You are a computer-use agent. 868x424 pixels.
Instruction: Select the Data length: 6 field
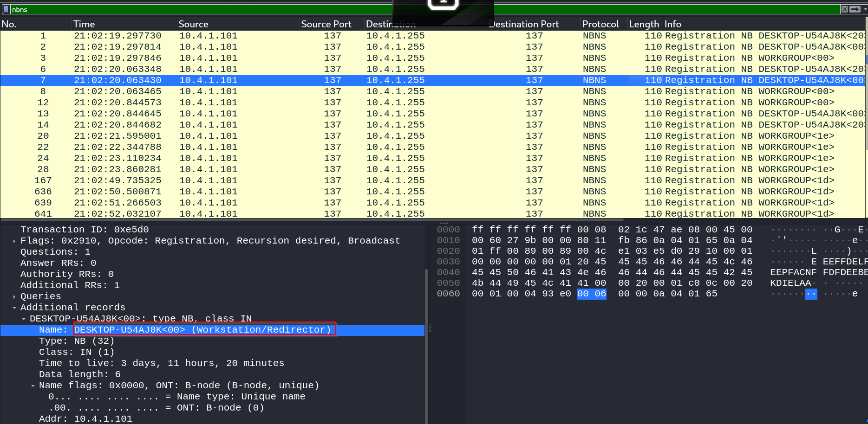click(x=80, y=374)
